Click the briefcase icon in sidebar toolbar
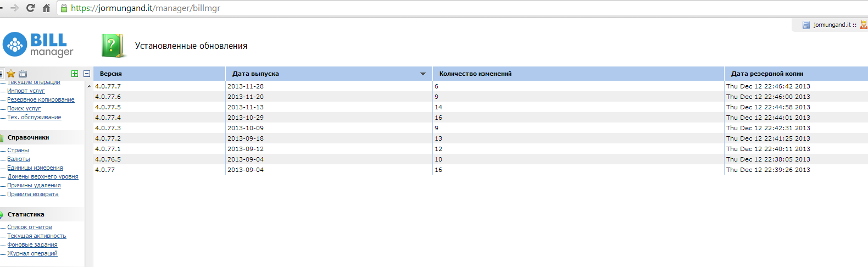The width and height of the screenshot is (868, 267). click(23, 74)
